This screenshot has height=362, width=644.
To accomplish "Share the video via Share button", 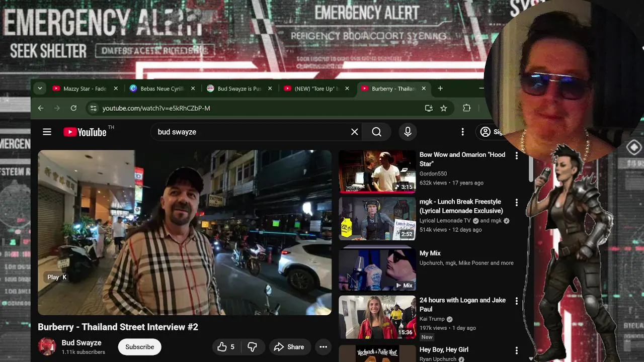I will (x=289, y=347).
